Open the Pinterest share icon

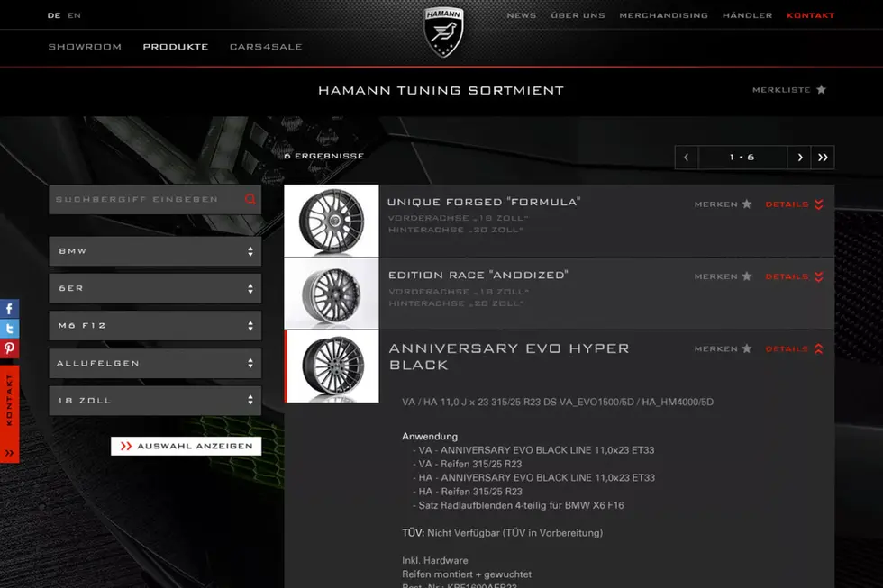(10, 348)
